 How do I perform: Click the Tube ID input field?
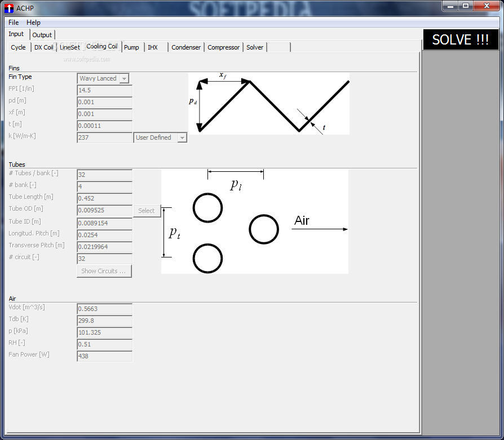click(104, 224)
